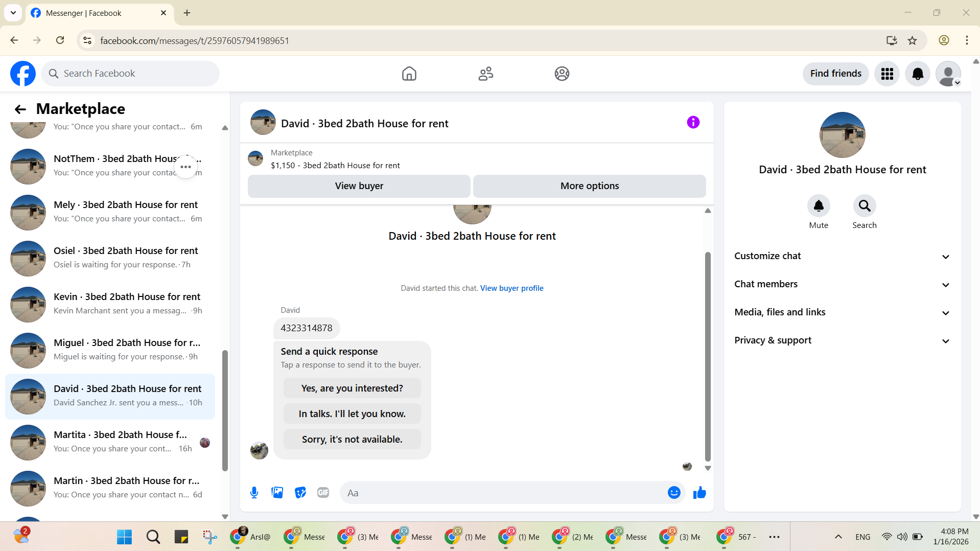The width and height of the screenshot is (980, 551).
Task: Mute this conversation with bell icon
Action: pos(819,205)
